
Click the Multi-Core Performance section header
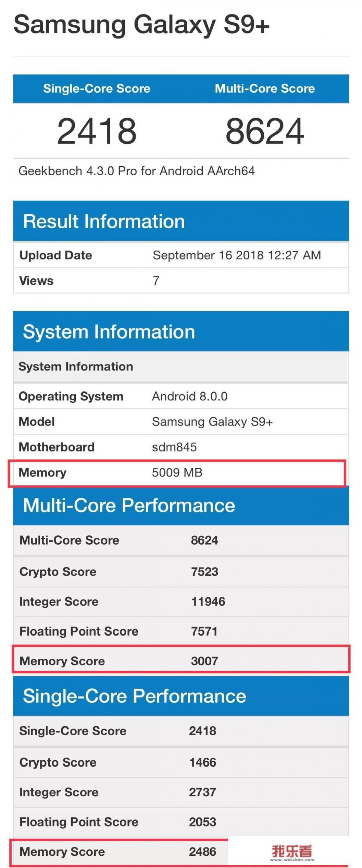[x=129, y=506]
